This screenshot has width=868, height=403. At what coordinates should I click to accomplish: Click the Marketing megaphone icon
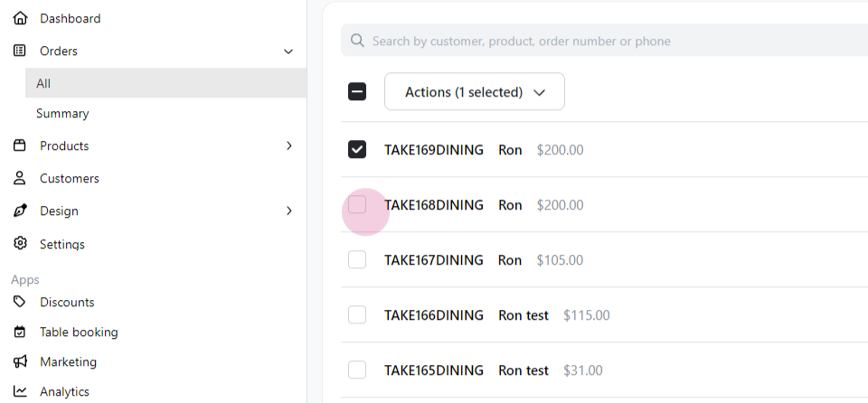(20, 361)
